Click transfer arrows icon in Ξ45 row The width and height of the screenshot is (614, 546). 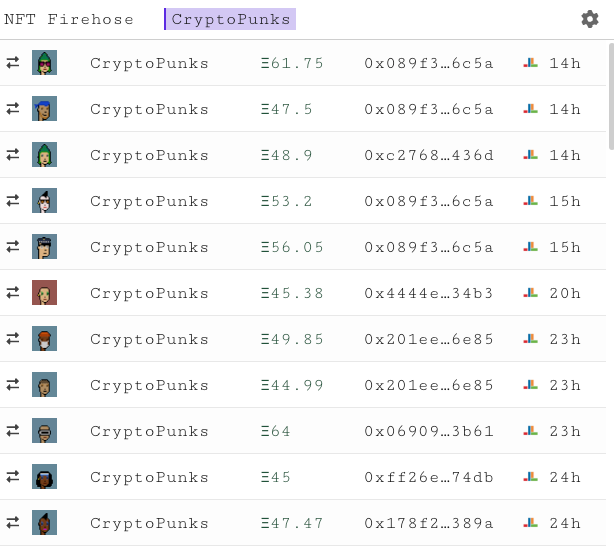(x=13, y=477)
